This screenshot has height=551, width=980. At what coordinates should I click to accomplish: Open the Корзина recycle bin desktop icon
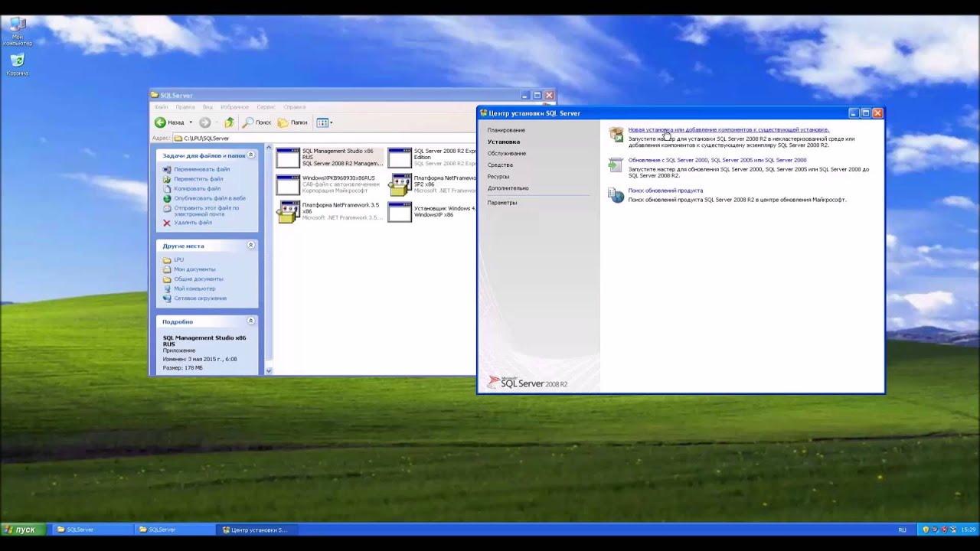pyautogui.click(x=17, y=65)
